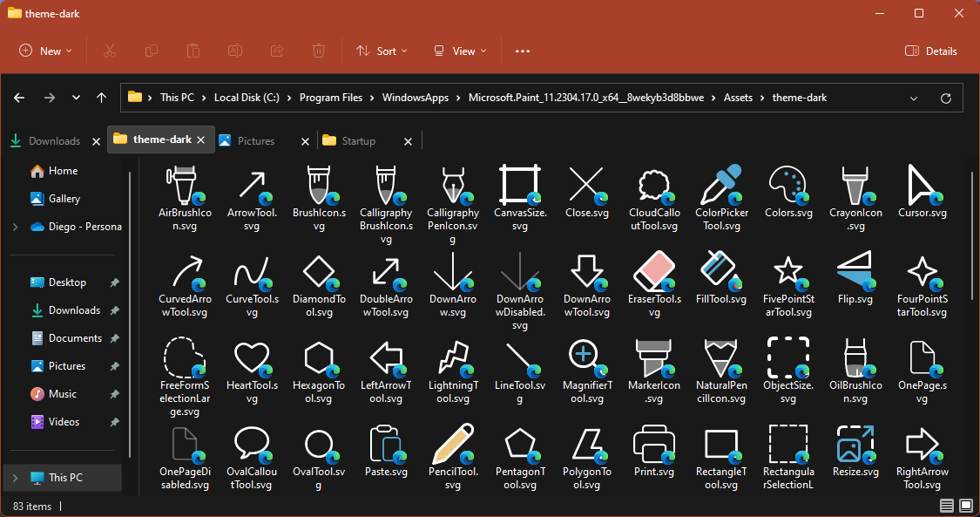Click WindowsApps in the address breadcrumb
The height and width of the screenshot is (517, 980).
(416, 98)
